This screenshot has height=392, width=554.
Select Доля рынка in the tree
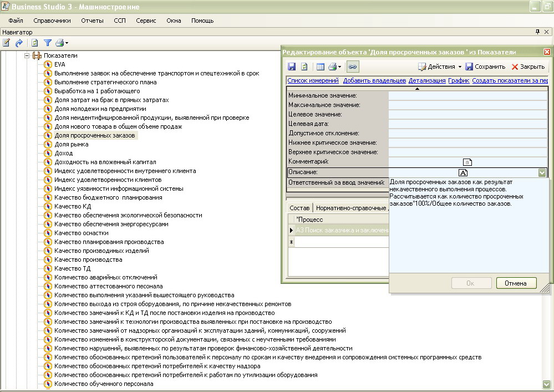coord(71,144)
